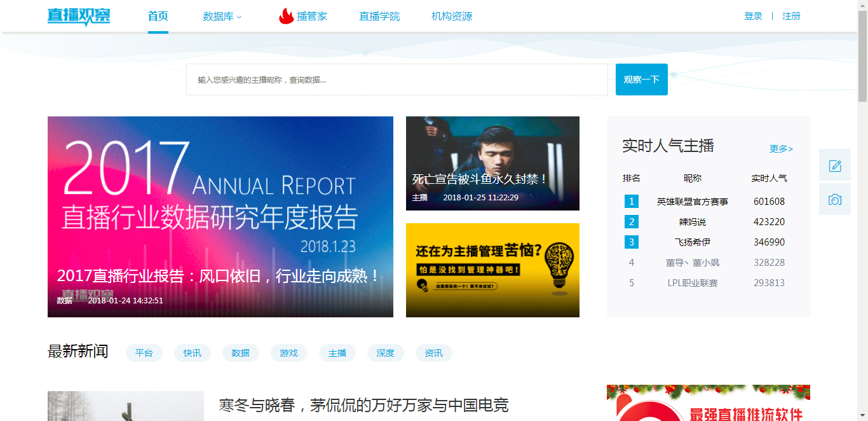Focus the streamer nickname search field
Image resolution: width=868 pixels, height=421 pixels.
click(397, 79)
